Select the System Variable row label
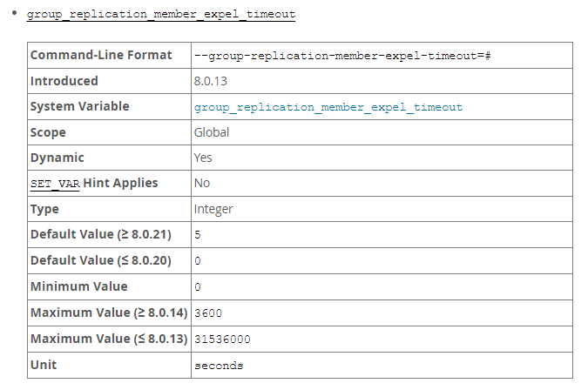The height and width of the screenshot is (390, 588). pyautogui.click(x=79, y=106)
